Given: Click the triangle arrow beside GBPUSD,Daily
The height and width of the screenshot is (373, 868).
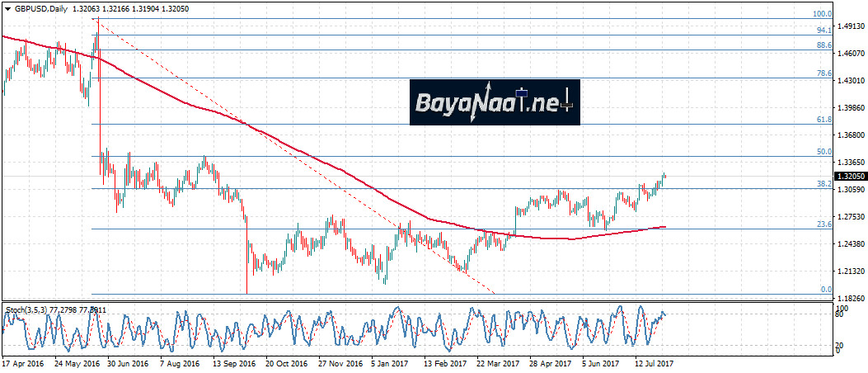Looking at the screenshot, I should (7, 7).
